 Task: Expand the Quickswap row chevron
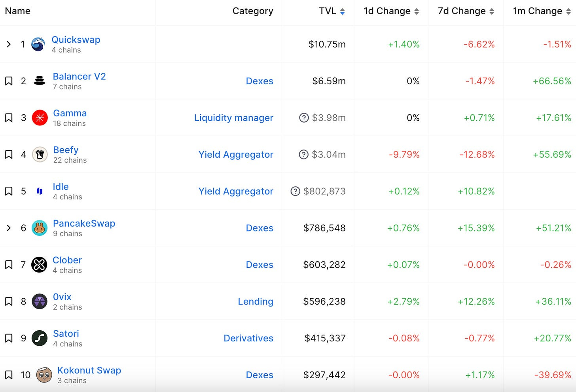pyautogui.click(x=9, y=44)
